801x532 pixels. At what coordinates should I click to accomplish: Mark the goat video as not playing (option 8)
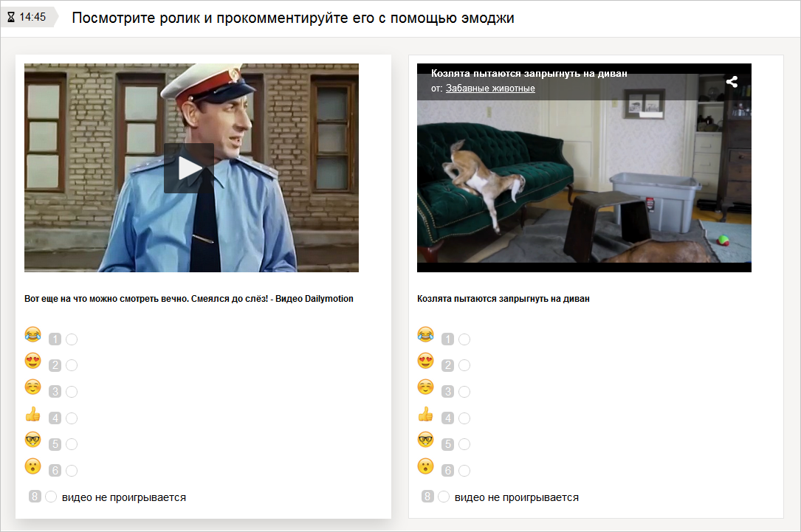click(x=444, y=497)
